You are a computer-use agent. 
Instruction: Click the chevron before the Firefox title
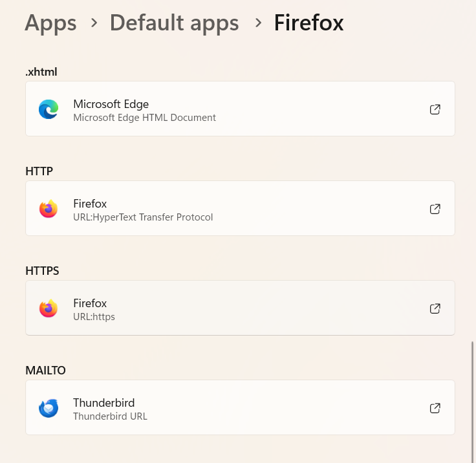258,23
